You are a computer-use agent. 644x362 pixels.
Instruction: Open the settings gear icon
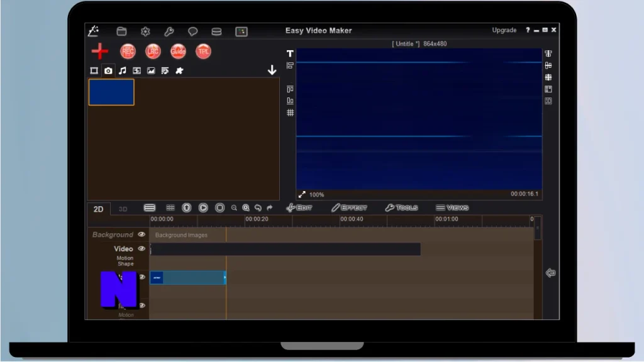click(145, 31)
